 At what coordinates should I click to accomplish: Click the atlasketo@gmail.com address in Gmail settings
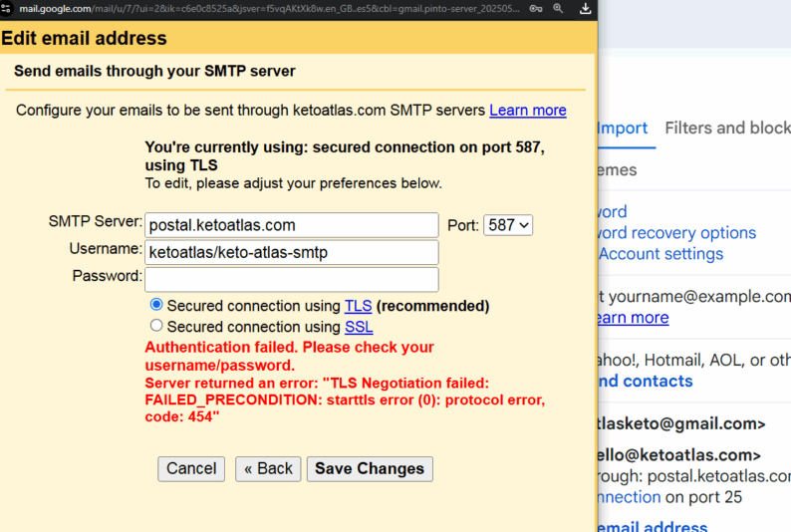[x=681, y=423]
